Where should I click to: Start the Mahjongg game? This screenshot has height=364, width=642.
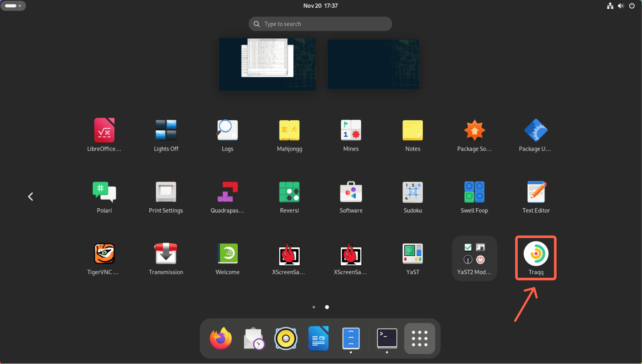pyautogui.click(x=290, y=130)
